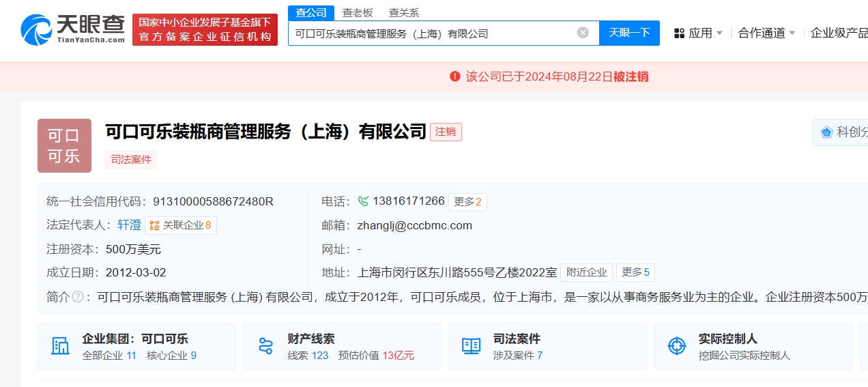Viewport: 868px width, 387px height.
Task: Open the 财产线索 card title
Action: (x=311, y=339)
